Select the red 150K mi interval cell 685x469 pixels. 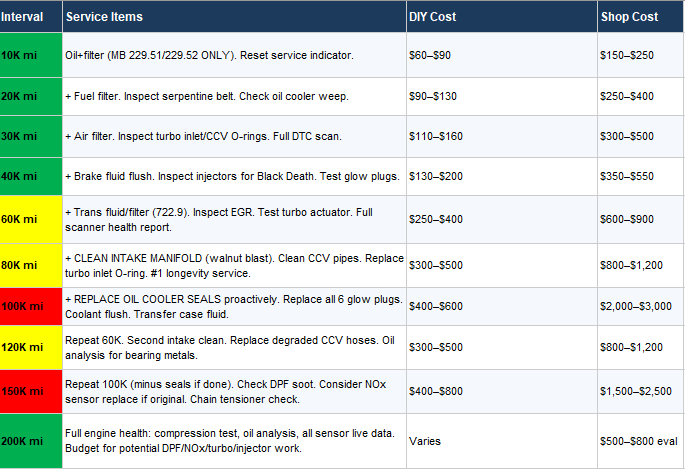click(30, 391)
